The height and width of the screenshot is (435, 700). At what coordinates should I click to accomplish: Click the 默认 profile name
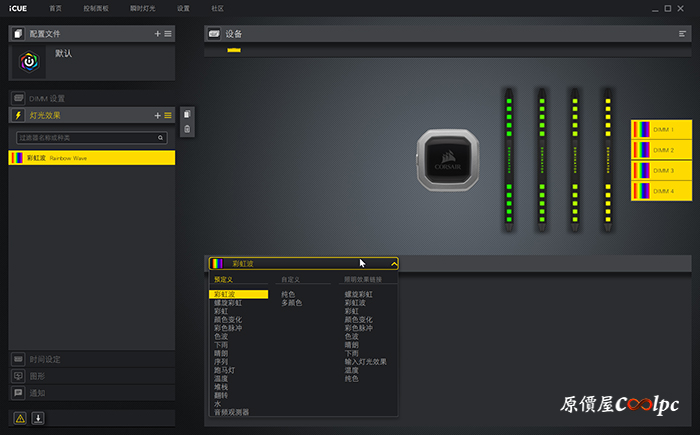[x=63, y=54]
